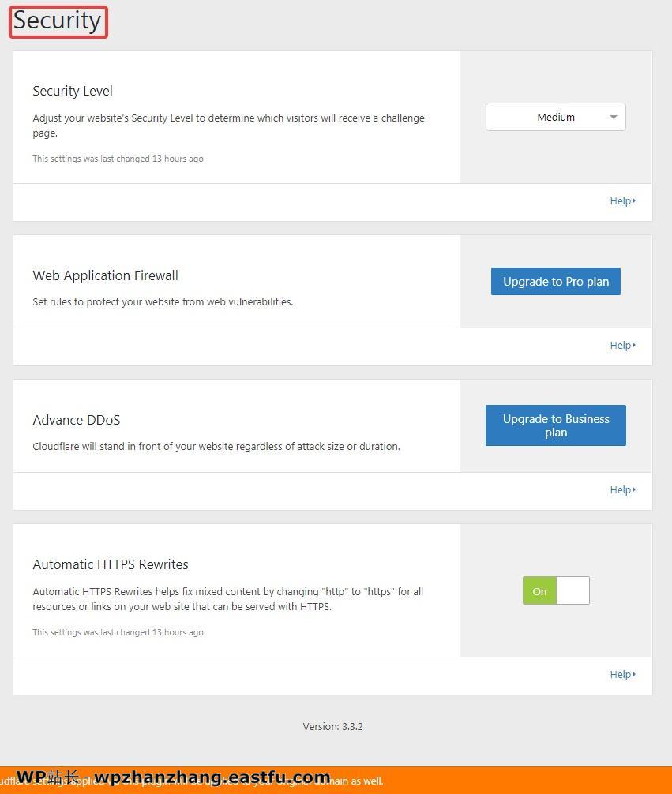Click the Upgrade to Pro plan button
This screenshot has height=794, width=672.
point(555,282)
